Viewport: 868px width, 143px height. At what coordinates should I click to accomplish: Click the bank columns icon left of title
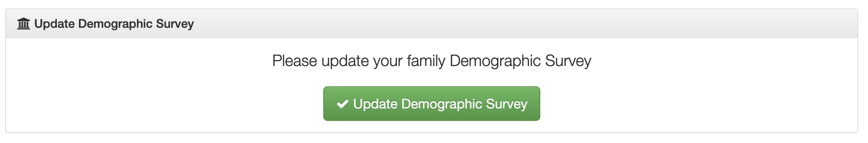point(24,24)
